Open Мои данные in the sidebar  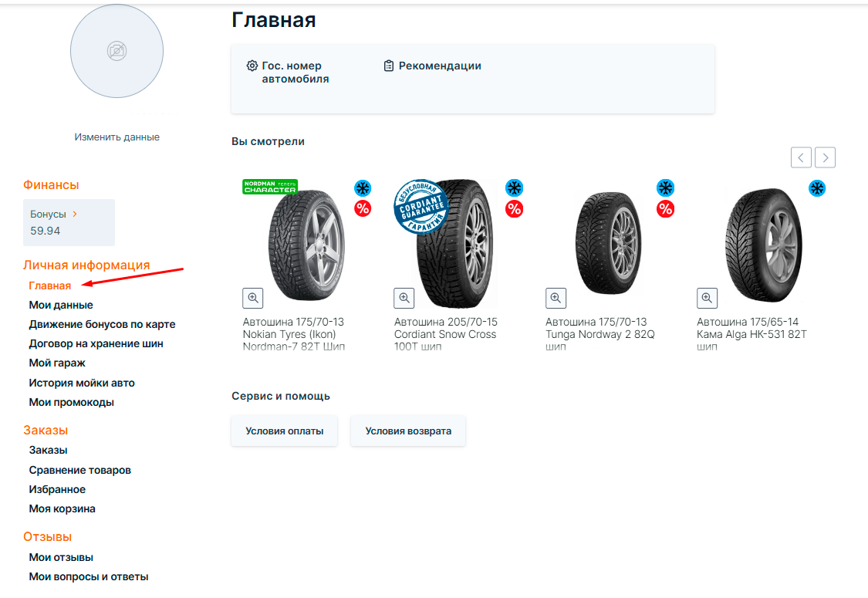point(61,305)
